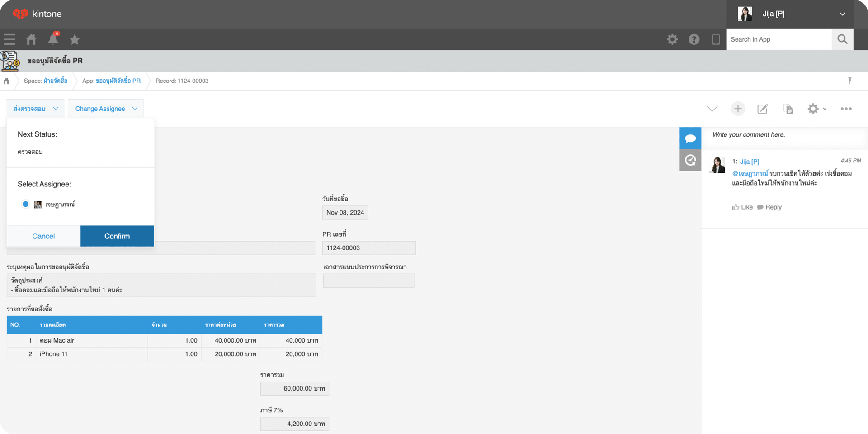Click 4:45 PM comment timestamp

850,161
